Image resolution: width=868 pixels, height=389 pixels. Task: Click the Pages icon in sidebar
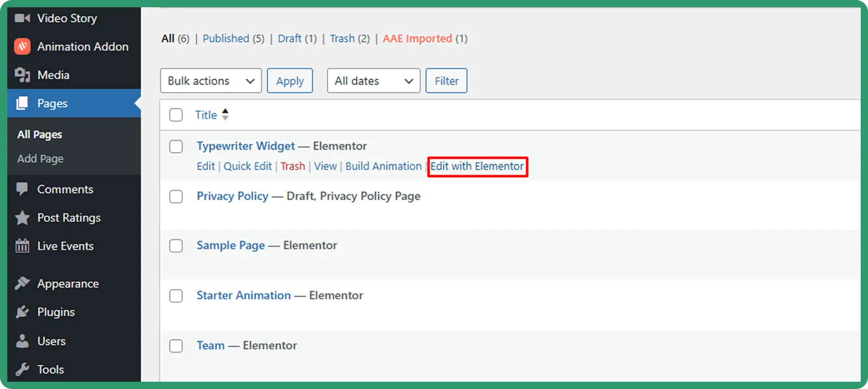pos(22,103)
